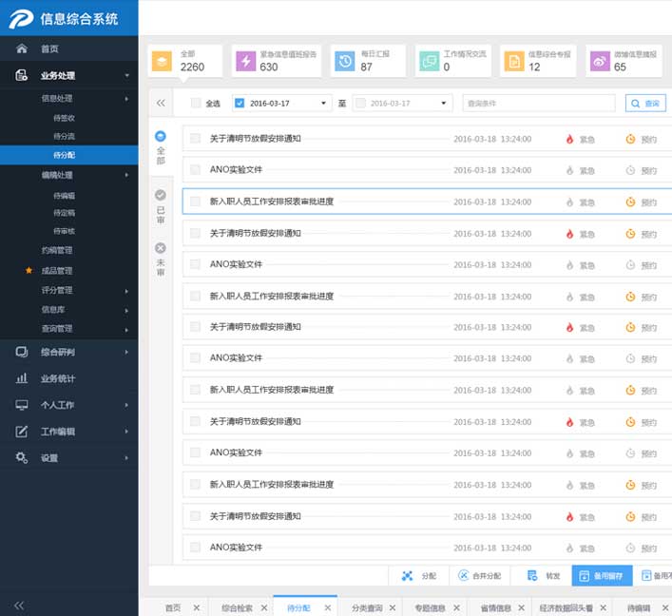
Task: Click the 转发 button
Action: pos(541,576)
